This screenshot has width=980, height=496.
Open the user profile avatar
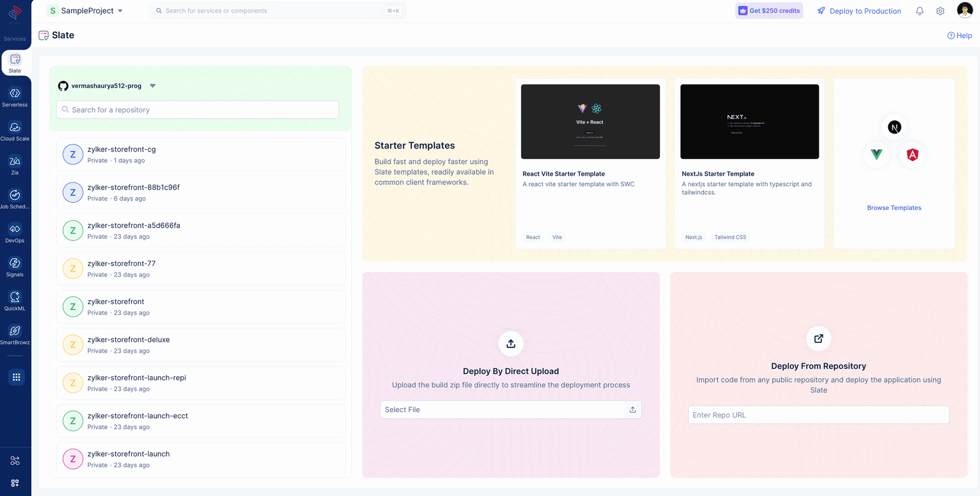click(964, 10)
